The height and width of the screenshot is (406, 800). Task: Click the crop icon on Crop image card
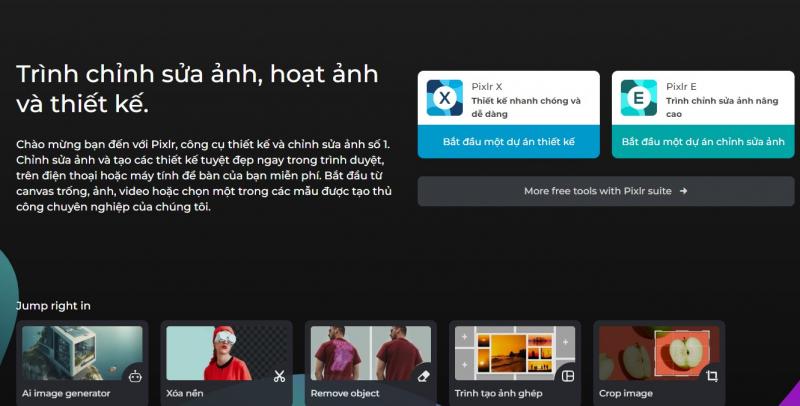[712, 376]
